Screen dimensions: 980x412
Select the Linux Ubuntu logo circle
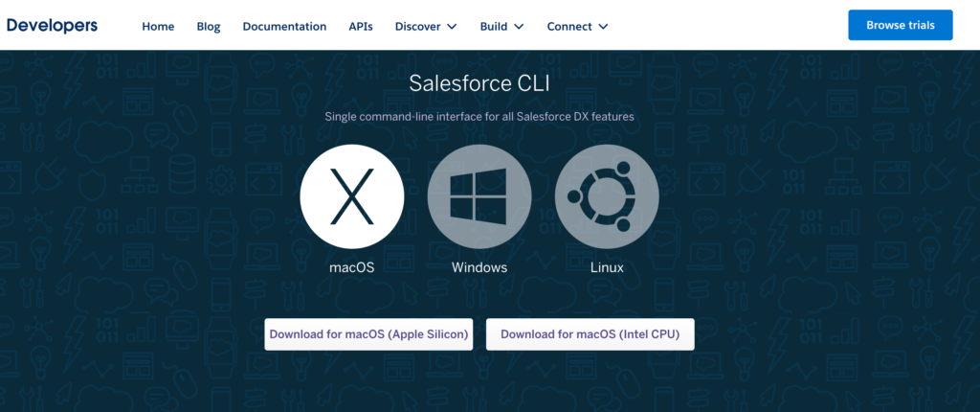click(607, 196)
